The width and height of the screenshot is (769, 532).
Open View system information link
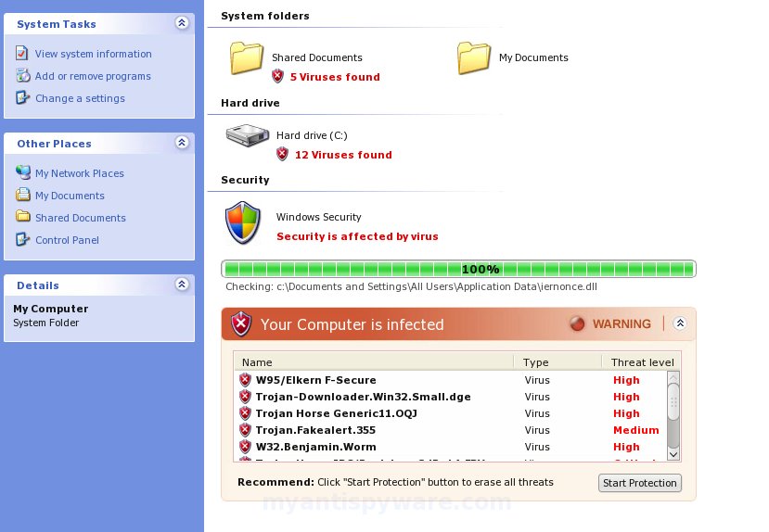point(93,54)
